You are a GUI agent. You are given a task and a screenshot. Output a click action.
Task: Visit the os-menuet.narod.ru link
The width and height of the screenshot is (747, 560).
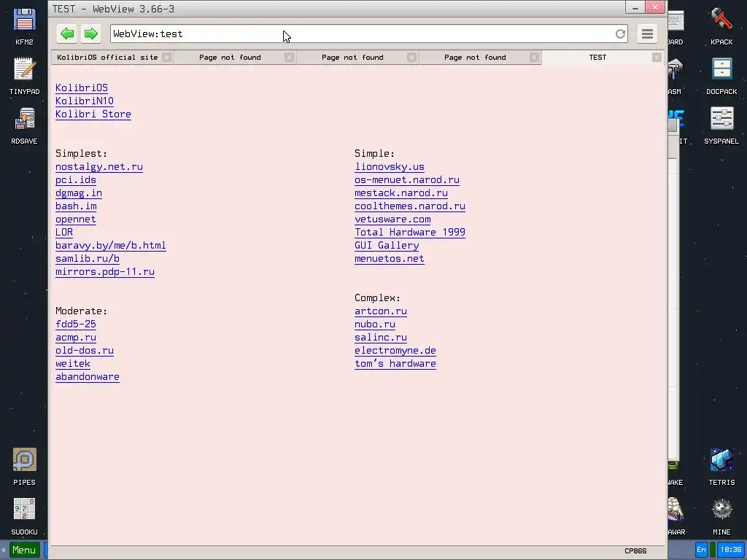coord(407,180)
